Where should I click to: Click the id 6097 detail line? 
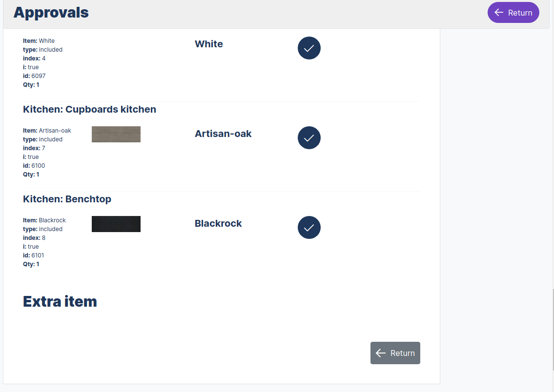click(34, 76)
